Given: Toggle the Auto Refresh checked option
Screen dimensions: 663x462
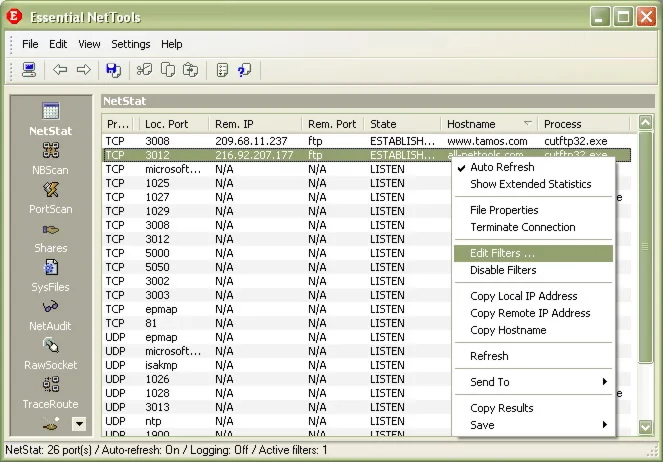Looking at the screenshot, I should [502, 167].
